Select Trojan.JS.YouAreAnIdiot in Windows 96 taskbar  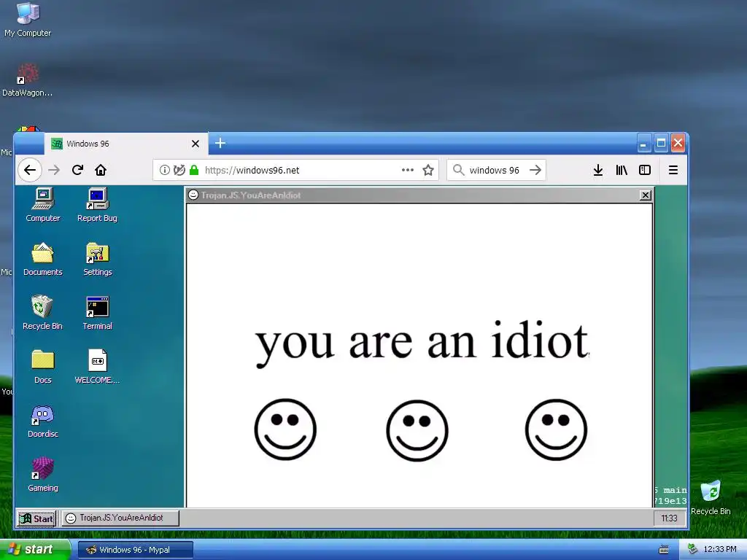[x=120, y=518]
